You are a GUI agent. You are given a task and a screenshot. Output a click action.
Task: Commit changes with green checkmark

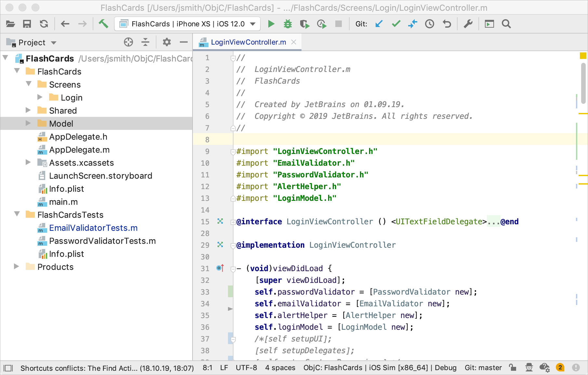click(396, 24)
